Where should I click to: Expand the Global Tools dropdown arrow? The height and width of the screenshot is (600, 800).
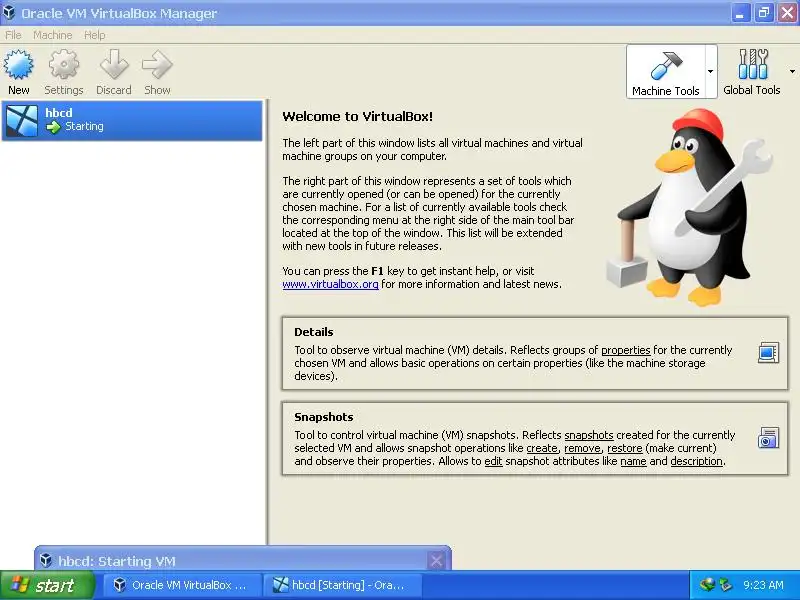(x=792, y=71)
